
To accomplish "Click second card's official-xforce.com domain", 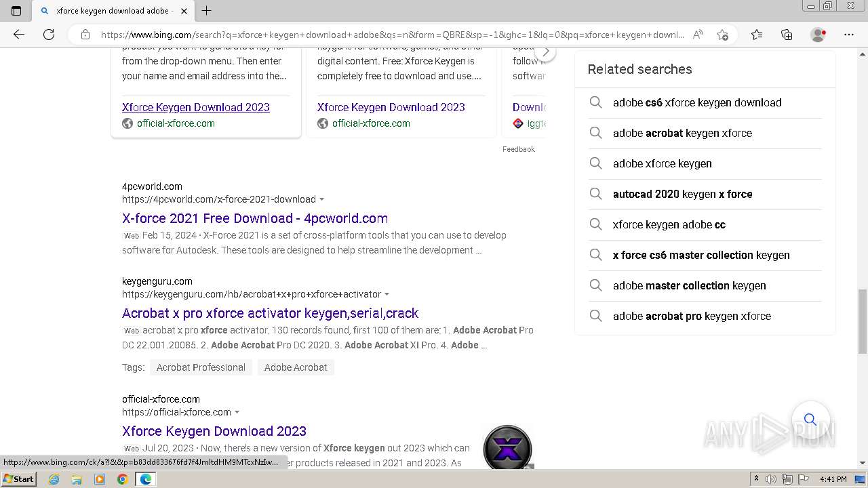I will 371,123.
